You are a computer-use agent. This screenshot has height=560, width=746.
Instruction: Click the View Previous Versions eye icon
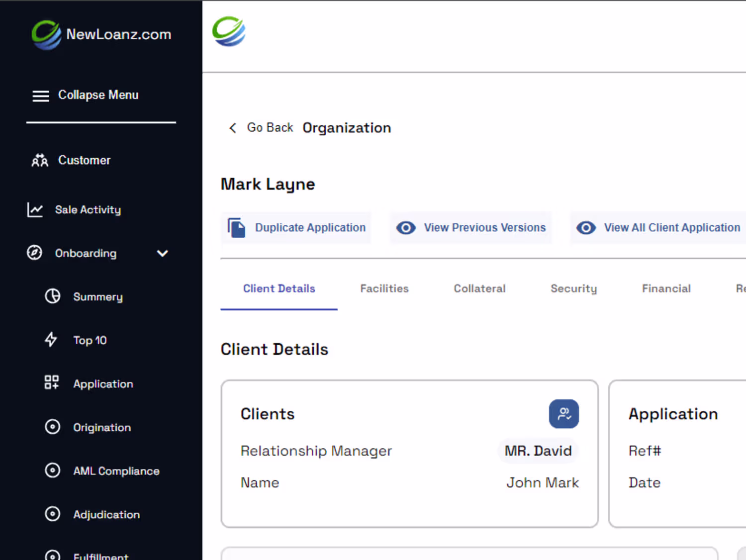tap(406, 228)
